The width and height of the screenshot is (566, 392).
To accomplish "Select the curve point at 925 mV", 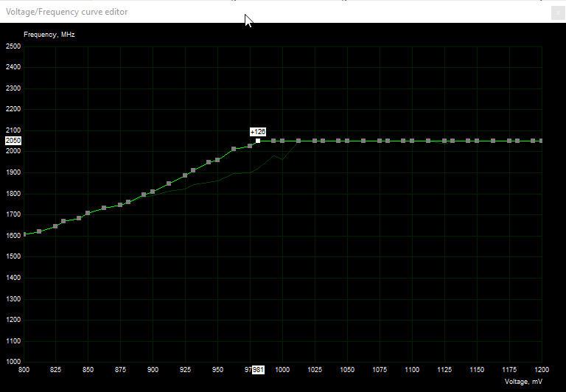I will pyautogui.click(x=185, y=175).
